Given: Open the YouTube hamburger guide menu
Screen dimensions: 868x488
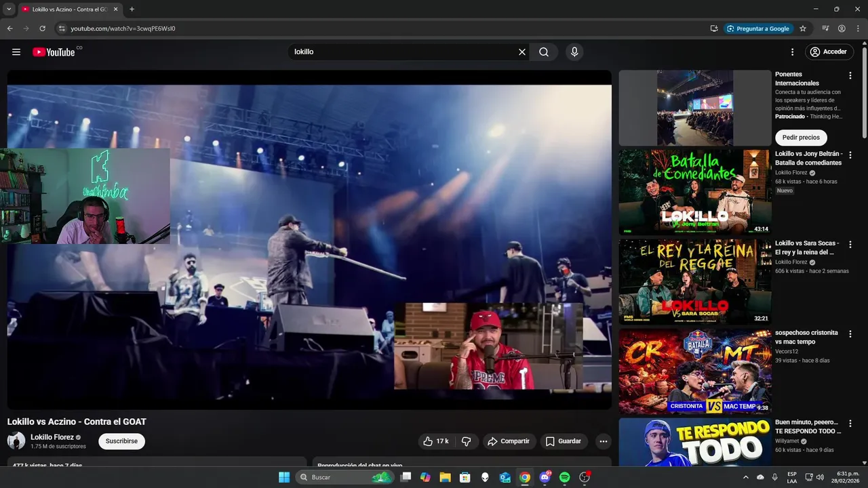Looking at the screenshot, I should pos(16,52).
